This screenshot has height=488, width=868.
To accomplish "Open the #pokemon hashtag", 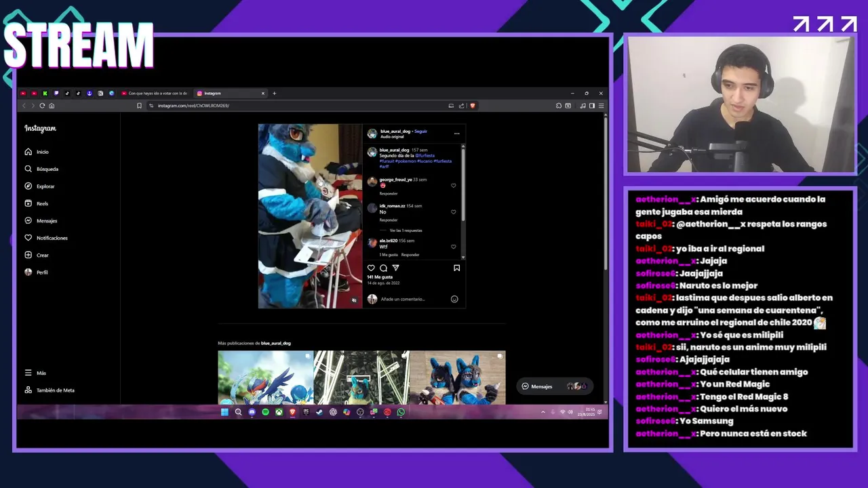I will point(406,161).
